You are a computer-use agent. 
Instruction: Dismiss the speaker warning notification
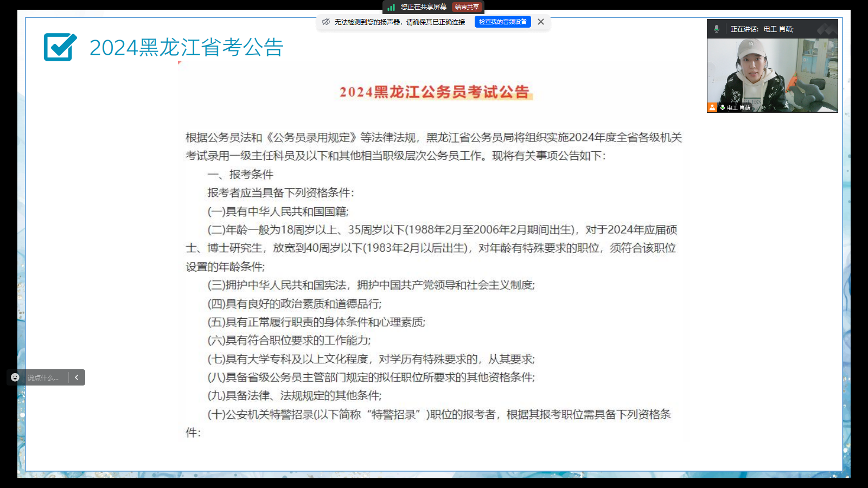[x=541, y=22]
